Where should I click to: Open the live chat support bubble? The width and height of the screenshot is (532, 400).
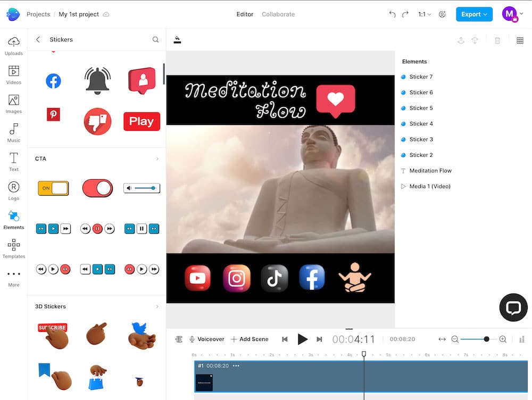[x=513, y=307]
